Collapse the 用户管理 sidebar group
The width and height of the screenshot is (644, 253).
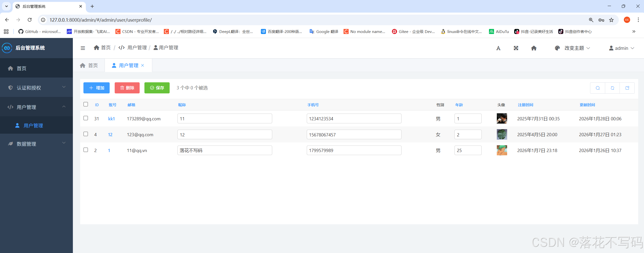tap(37, 107)
